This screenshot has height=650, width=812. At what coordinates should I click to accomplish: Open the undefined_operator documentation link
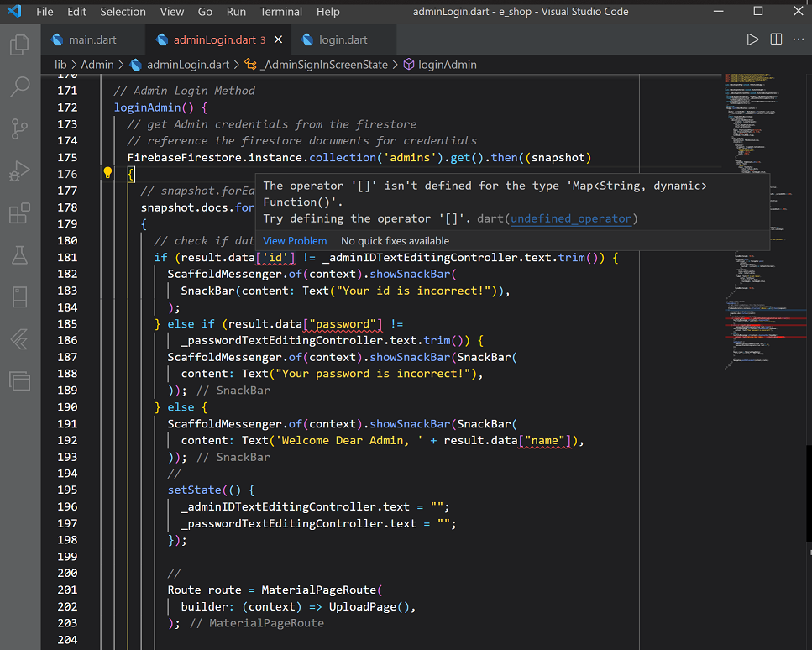coord(571,218)
